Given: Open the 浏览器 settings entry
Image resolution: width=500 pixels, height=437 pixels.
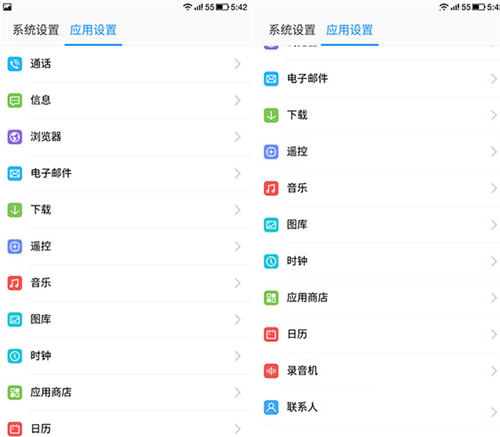Looking at the screenshot, I should 126,137.
